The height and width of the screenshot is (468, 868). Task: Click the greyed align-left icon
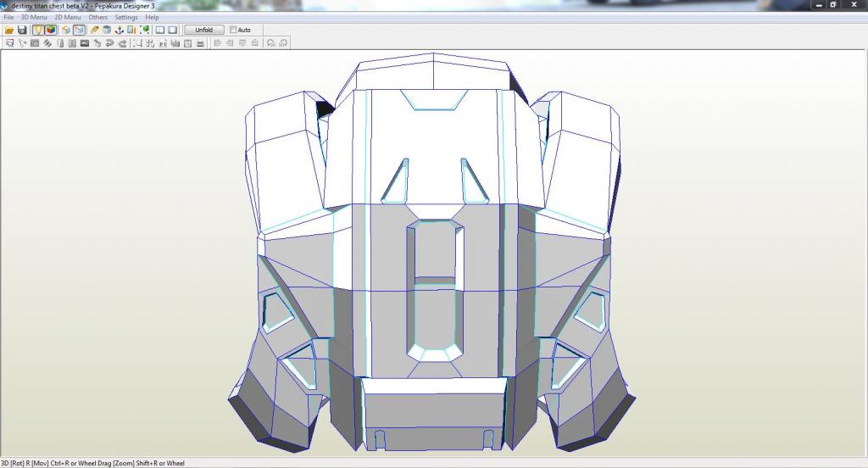218,43
